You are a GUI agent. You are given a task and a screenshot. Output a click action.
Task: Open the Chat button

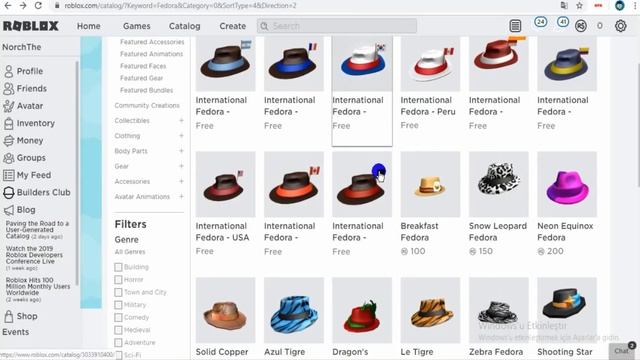[x=622, y=351]
